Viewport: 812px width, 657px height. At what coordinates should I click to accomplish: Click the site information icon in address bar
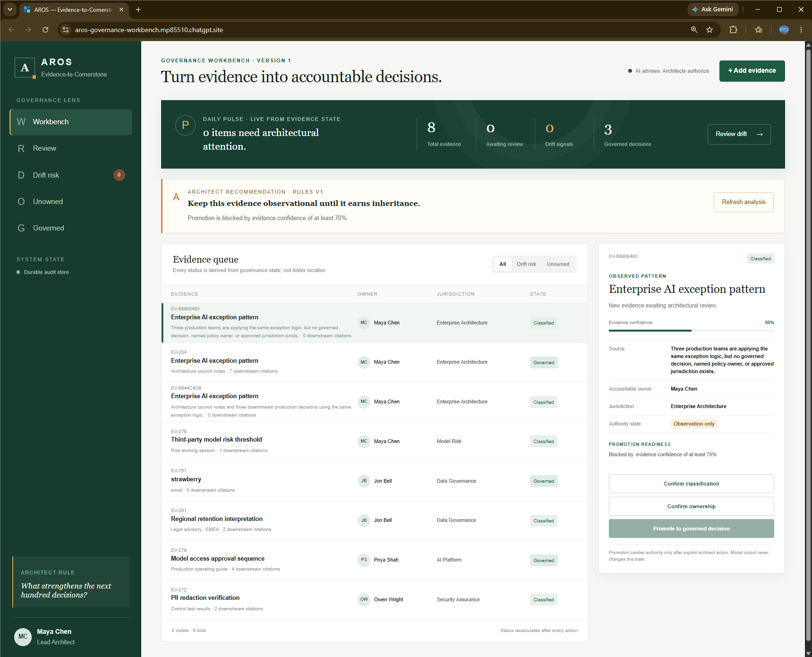coord(66,30)
